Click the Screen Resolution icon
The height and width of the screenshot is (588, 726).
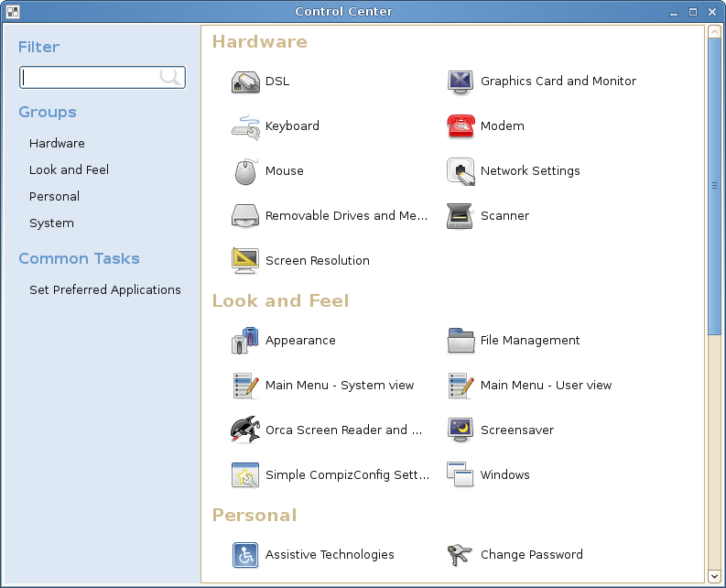pos(245,261)
